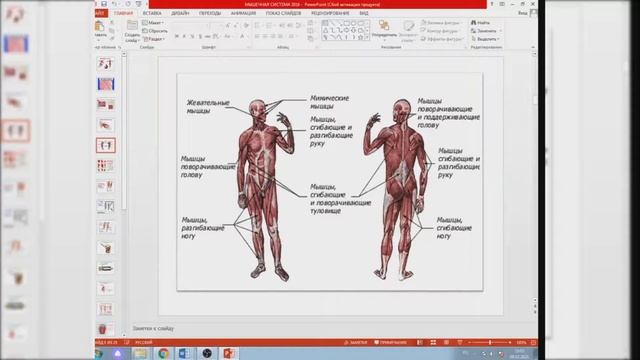Viewport: 640px width, 360px height.
Task: Expand Заливка фигуры shape fill dropdown
Action: pos(442,23)
